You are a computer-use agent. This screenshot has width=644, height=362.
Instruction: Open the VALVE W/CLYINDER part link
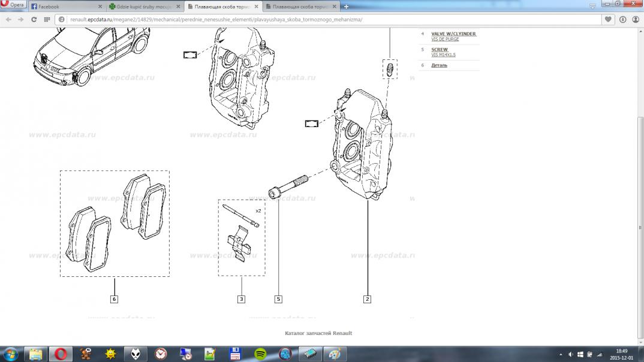(453, 34)
